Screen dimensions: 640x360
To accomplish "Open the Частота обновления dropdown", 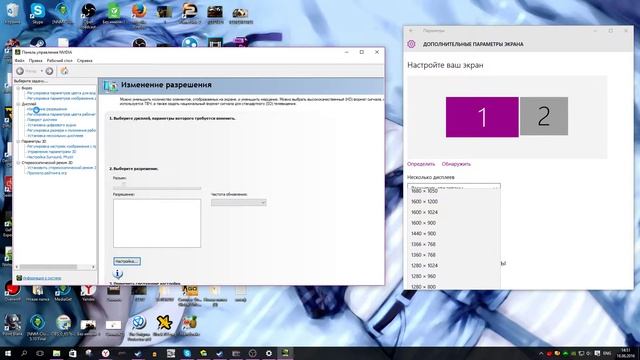I will 239,202.
